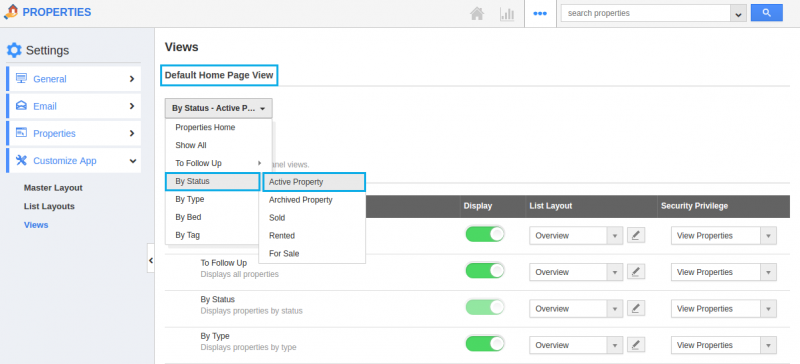Click the Email envelope icon
800x364 pixels.
tap(21, 106)
